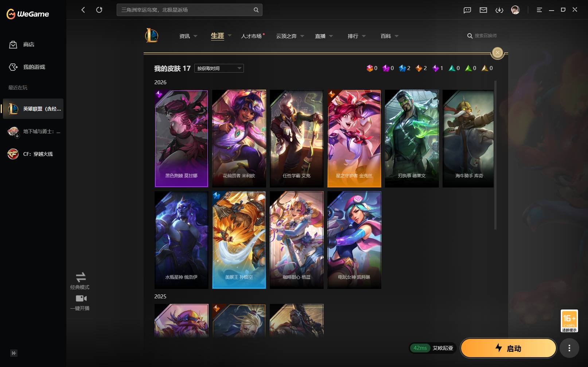Screen dimensions: 588x367
Task: Open the 排行 ranking tab
Action: point(353,36)
